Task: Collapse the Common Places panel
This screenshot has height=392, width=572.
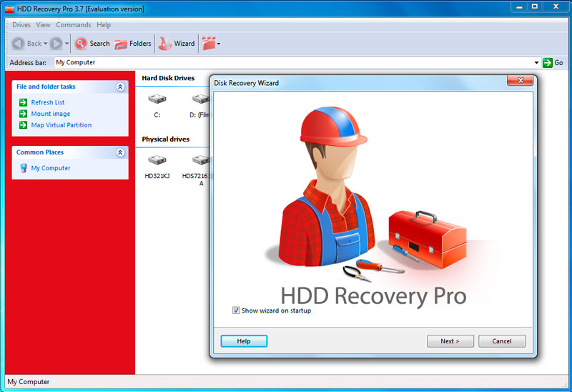Action: (x=120, y=152)
